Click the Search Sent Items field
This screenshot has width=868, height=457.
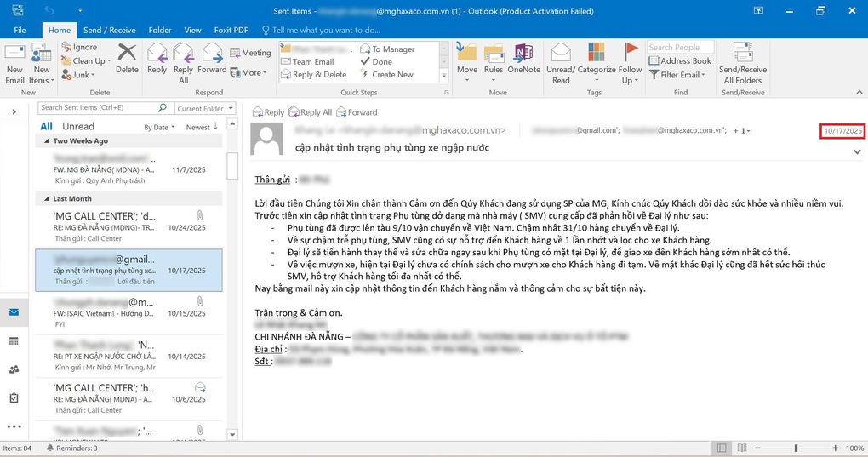point(97,108)
